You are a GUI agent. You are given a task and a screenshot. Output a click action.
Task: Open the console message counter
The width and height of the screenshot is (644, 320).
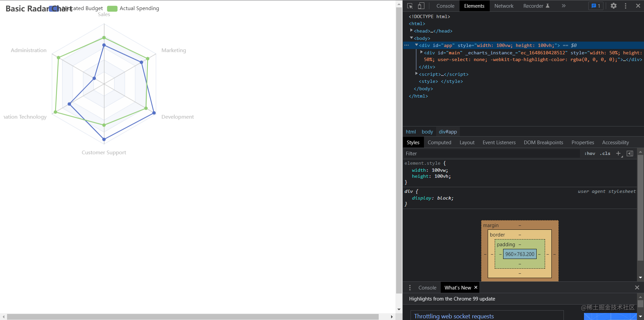pos(595,6)
